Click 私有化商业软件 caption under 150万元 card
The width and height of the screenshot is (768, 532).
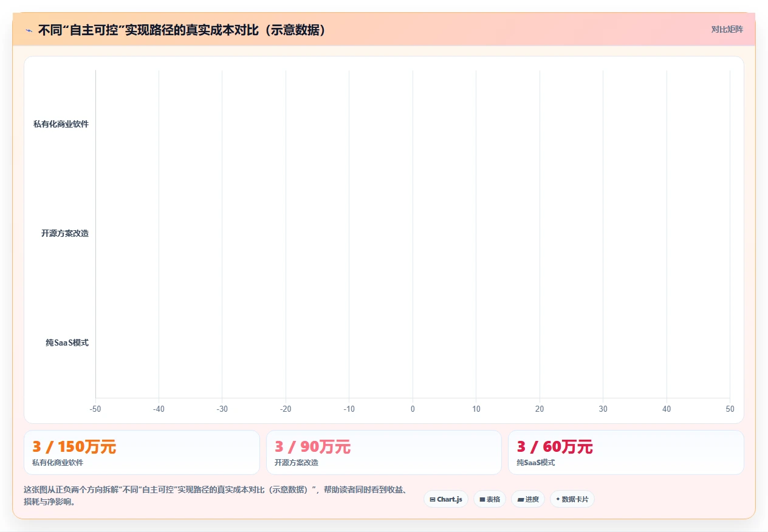pos(58,463)
